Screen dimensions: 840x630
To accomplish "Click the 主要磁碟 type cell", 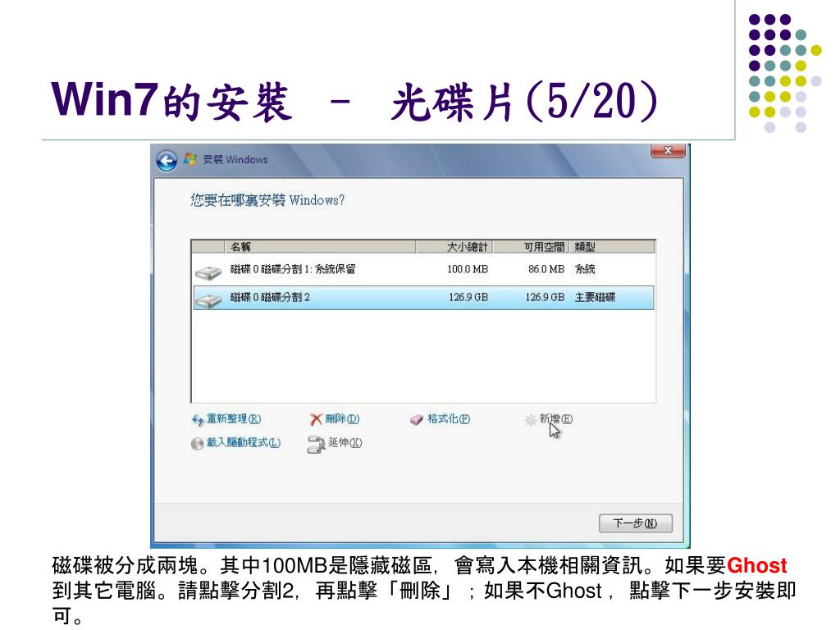I will (596, 297).
